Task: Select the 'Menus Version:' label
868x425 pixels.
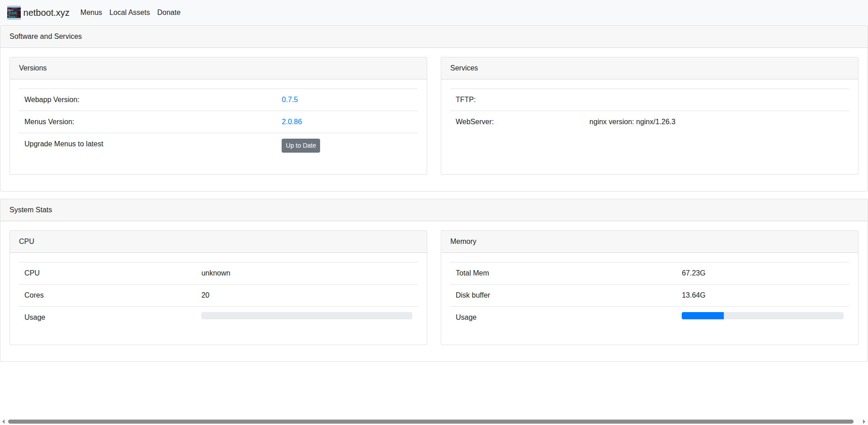Action: 49,122
